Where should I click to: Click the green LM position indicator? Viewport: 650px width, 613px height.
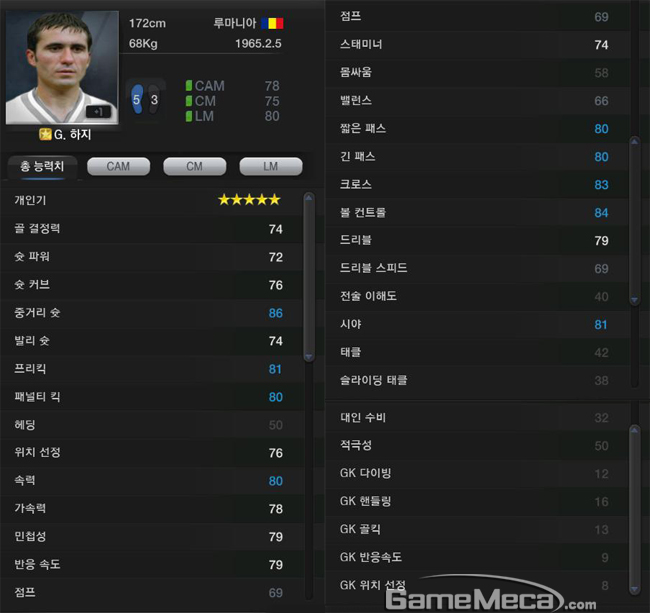tap(189, 116)
